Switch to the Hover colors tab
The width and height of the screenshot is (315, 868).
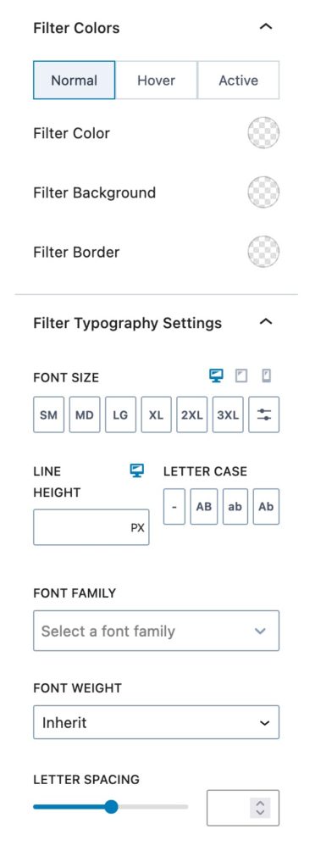click(x=157, y=81)
